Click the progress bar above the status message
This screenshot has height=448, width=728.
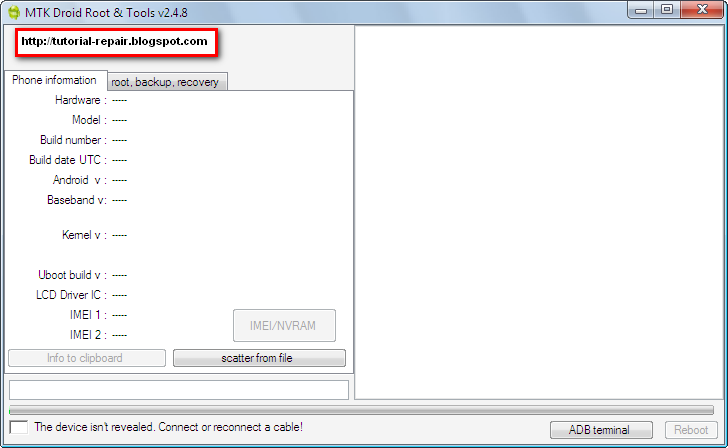tap(361, 410)
